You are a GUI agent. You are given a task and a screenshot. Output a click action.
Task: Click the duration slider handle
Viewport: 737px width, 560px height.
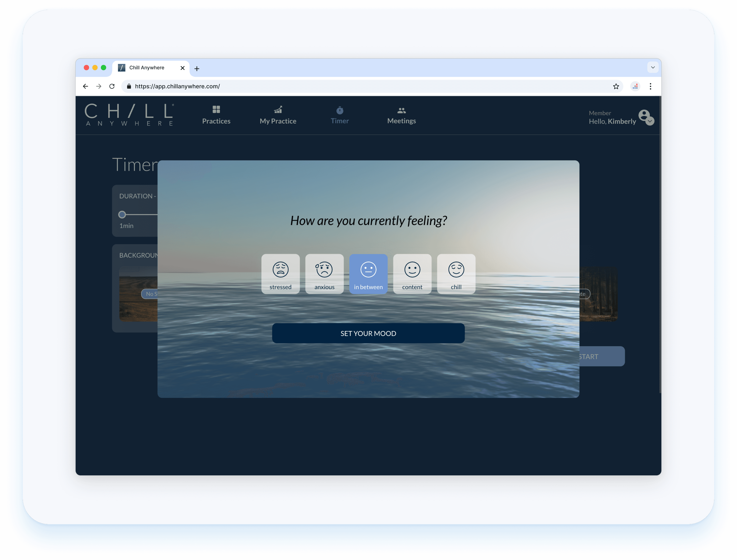click(x=122, y=214)
